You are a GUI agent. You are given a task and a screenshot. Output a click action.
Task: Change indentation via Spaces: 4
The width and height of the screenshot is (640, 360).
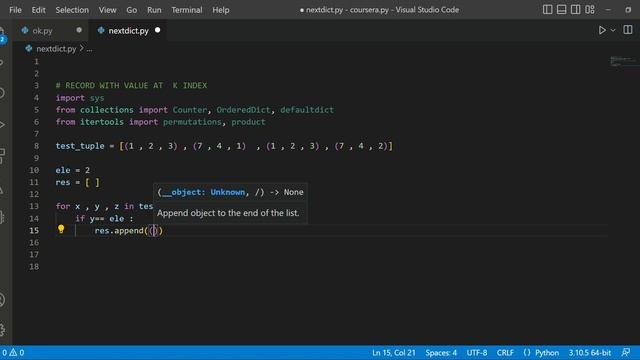441,353
